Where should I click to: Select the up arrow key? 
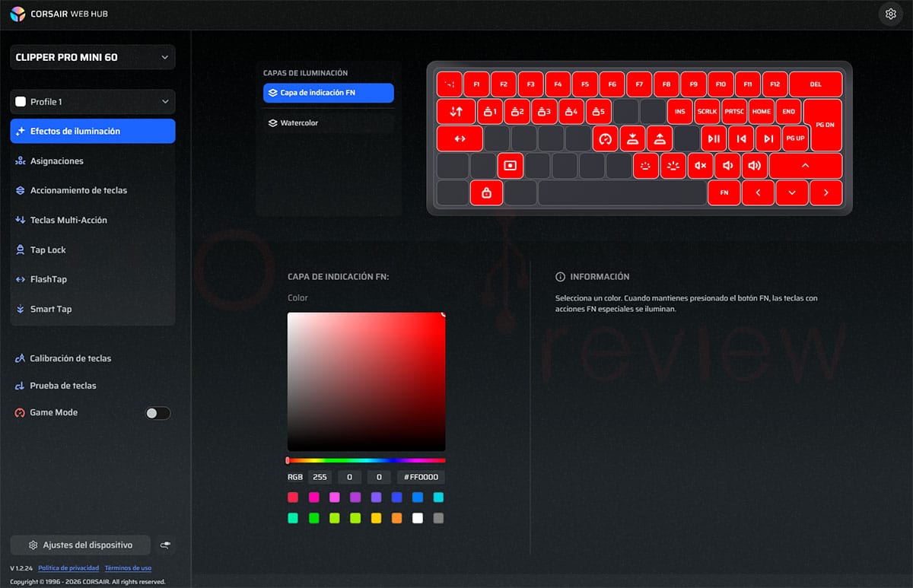tap(806, 166)
